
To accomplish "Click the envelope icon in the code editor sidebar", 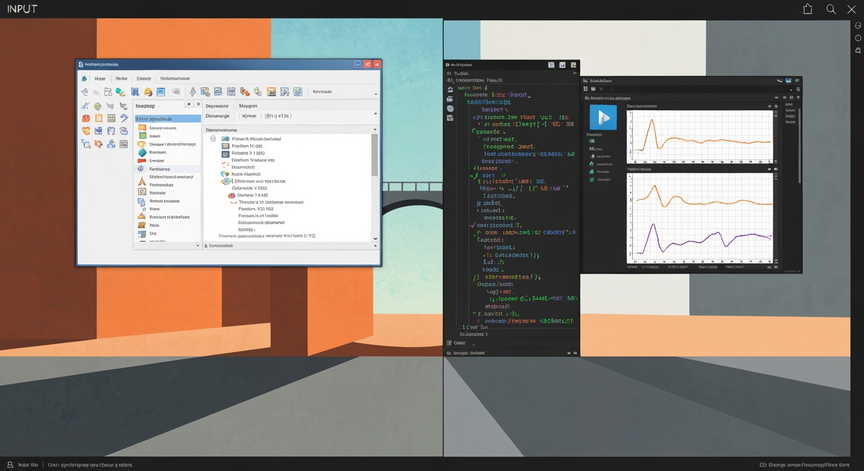I will 450,118.
